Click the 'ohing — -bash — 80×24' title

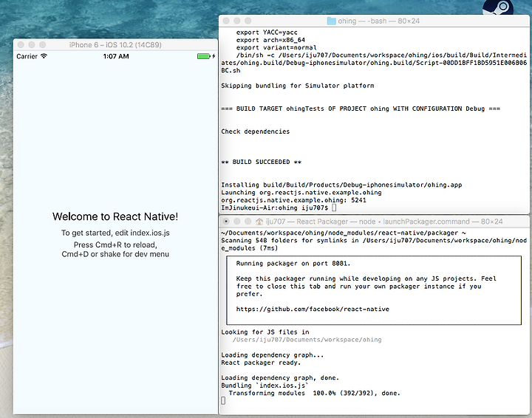(378, 21)
